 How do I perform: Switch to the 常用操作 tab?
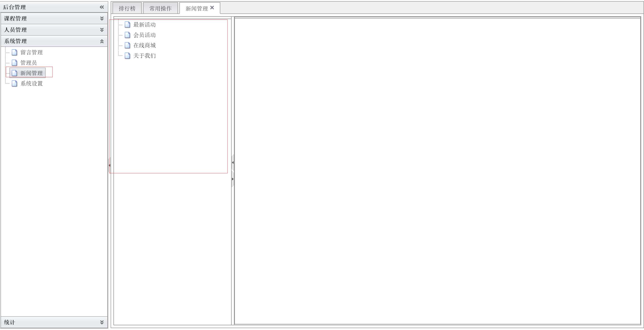pyautogui.click(x=160, y=8)
